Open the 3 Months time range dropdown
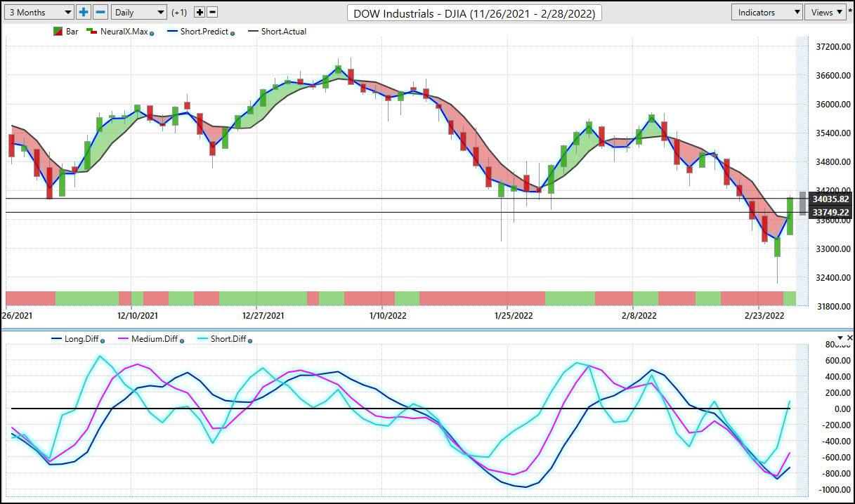Image resolution: width=855 pixels, height=504 pixels. [39, 12]
